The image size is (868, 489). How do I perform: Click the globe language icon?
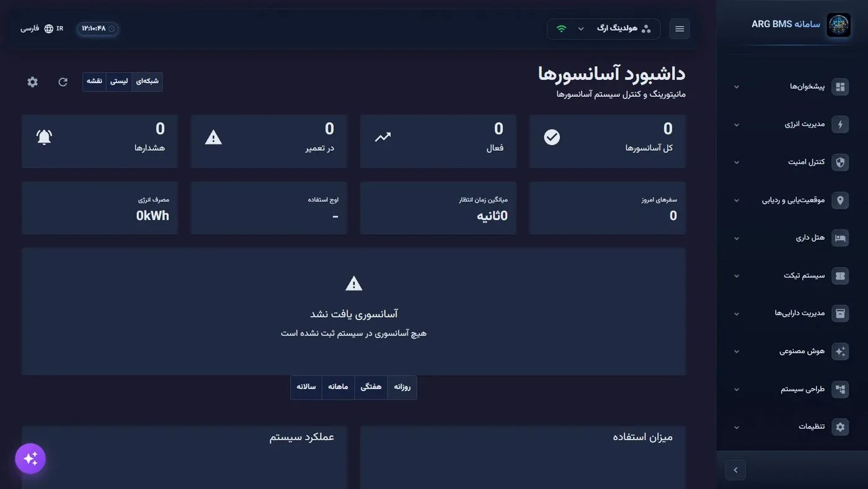click(49, 29)
